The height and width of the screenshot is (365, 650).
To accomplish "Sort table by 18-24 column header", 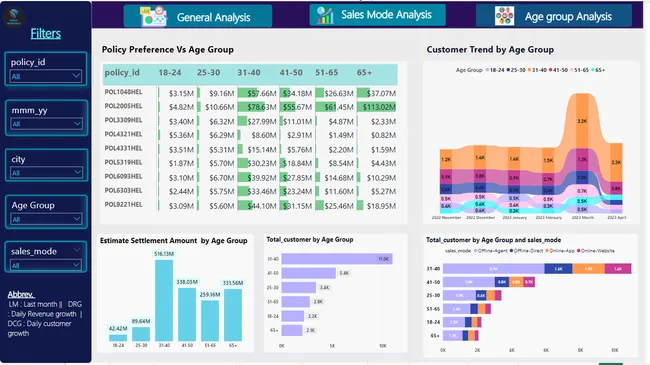I will (170, 73).
